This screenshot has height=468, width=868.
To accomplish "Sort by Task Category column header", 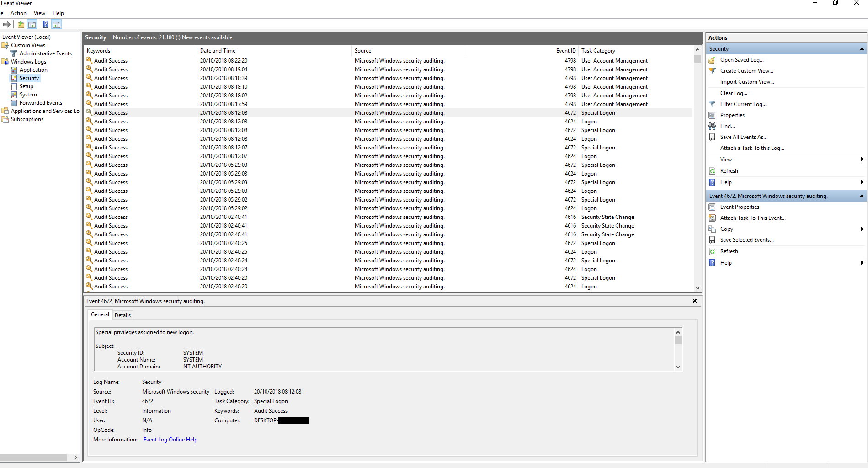I will point(636,51).
